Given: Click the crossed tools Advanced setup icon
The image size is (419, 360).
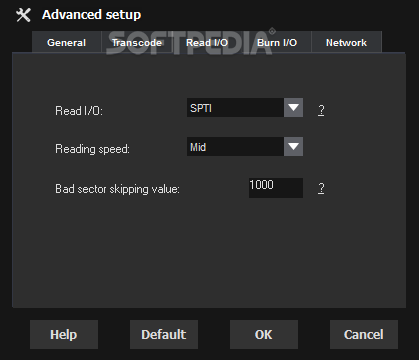Looking at the screenshot, I should tap(23, 15).
